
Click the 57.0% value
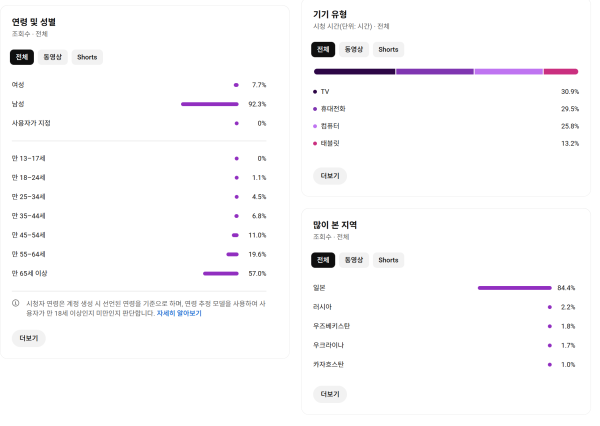(x=257, y=274)
